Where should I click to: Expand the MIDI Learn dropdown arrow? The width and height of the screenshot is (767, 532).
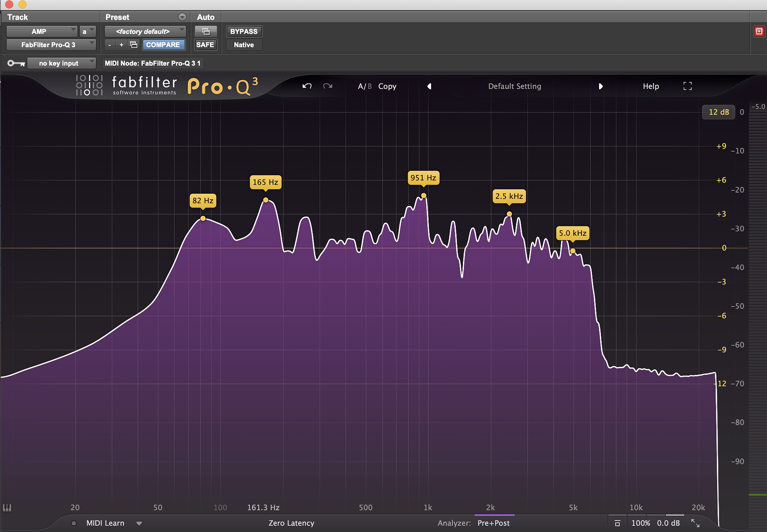[139, 523]
